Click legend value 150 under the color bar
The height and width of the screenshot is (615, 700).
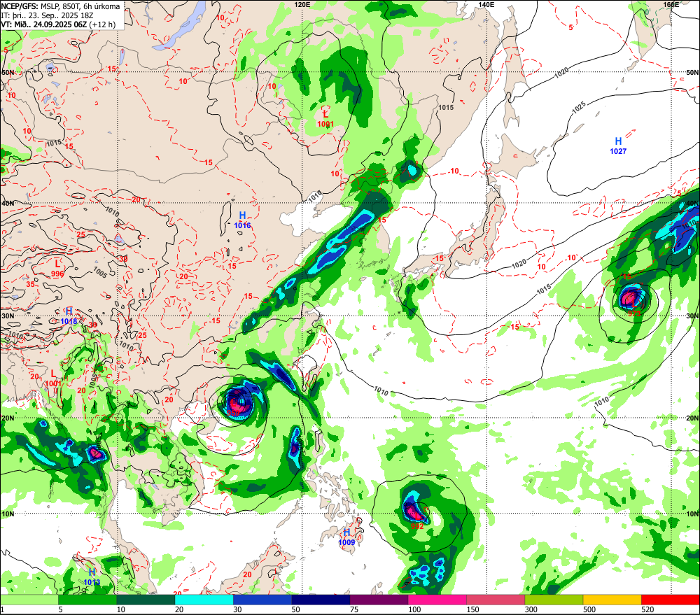pos(472,609)
